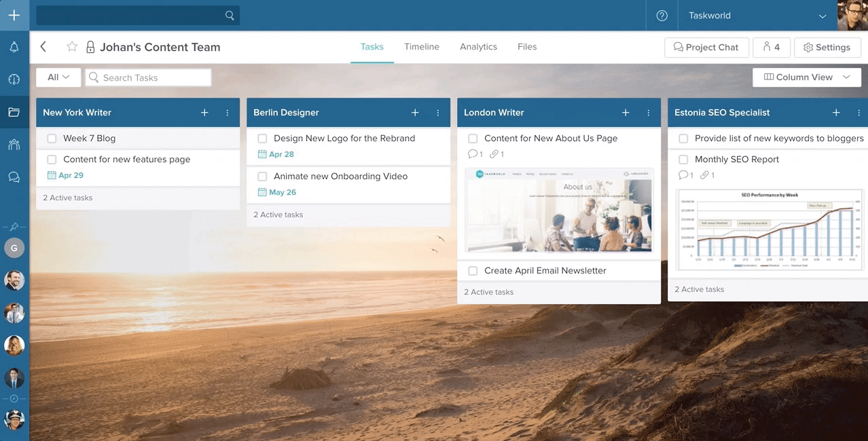The width and height of the screenshot is (868, 441).
Task: Click the lock icon beside project title
Action: point(90,47)
